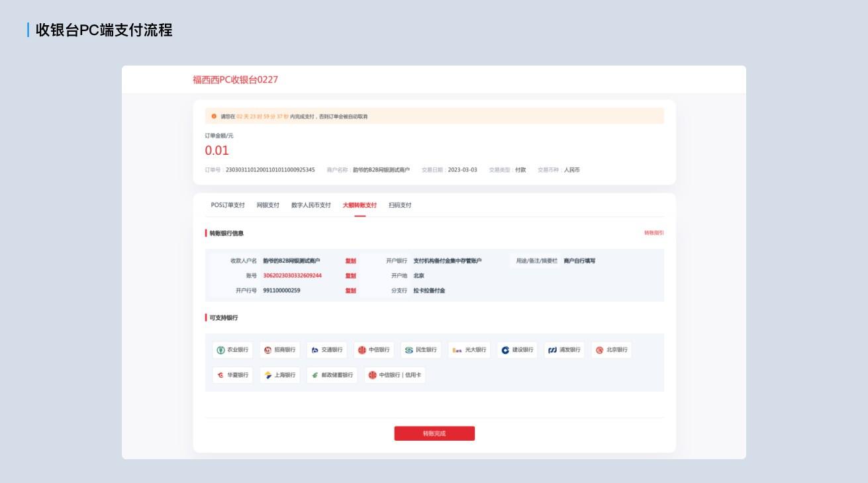Click the orange countdown notice info icon
The width and height of the screenshot is (868, 483).
(214, 116)
